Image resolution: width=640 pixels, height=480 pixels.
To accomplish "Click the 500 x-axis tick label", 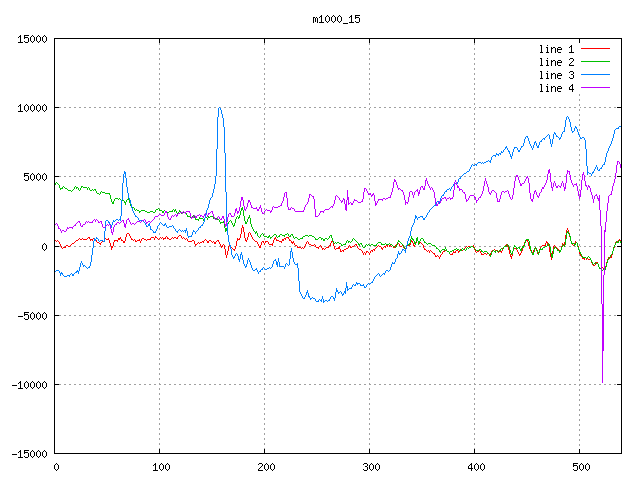I will pyautogui.click(x=580, y=467).
